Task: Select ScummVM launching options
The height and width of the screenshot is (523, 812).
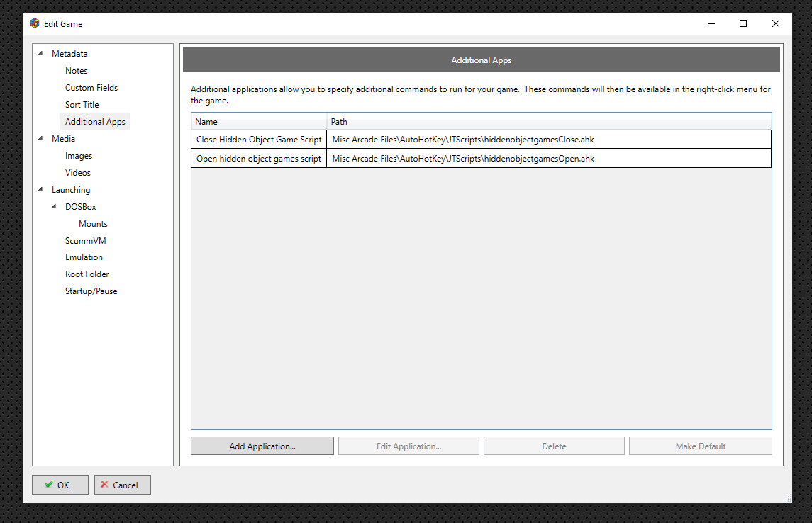Action: tap(85, 241)
